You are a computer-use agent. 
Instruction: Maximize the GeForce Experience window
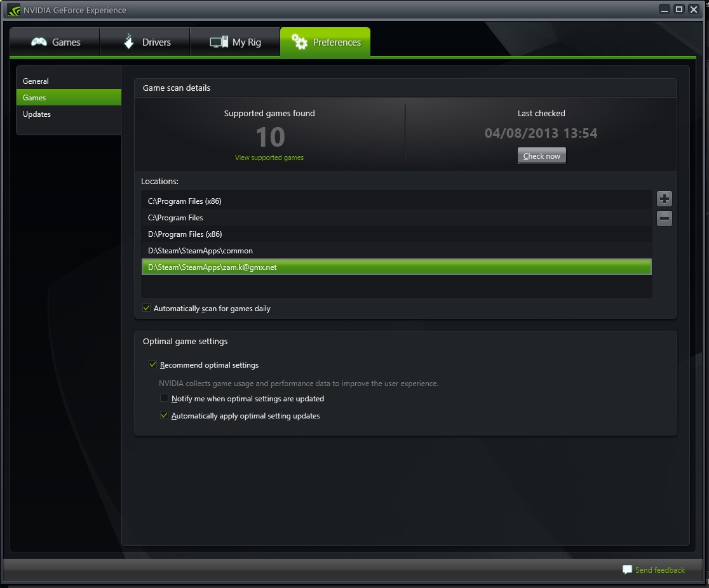click(x=679, y=9)
